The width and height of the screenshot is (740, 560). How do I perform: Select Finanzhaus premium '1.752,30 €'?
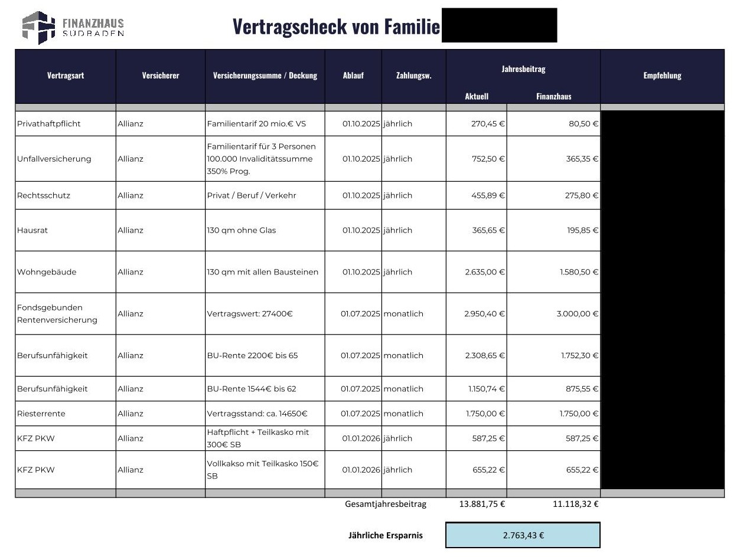pyautogui.click(x=579, y=355)
